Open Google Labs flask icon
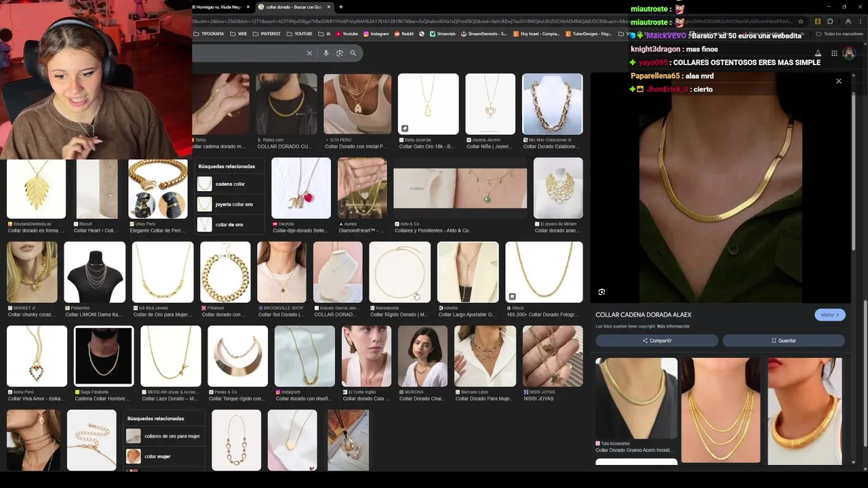This screenshot has height=488, width=868. point(818,54)
